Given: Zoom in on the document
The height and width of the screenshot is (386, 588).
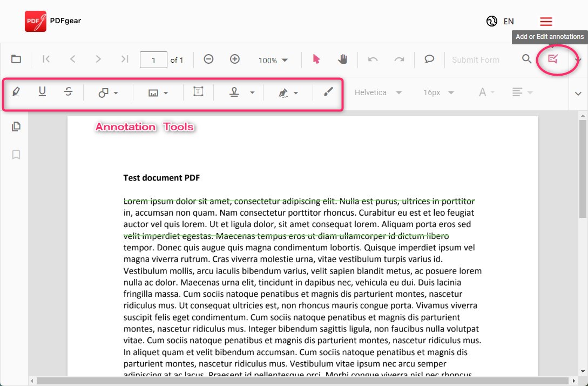Looking at the screenshot, I should (x=234, y=59).
